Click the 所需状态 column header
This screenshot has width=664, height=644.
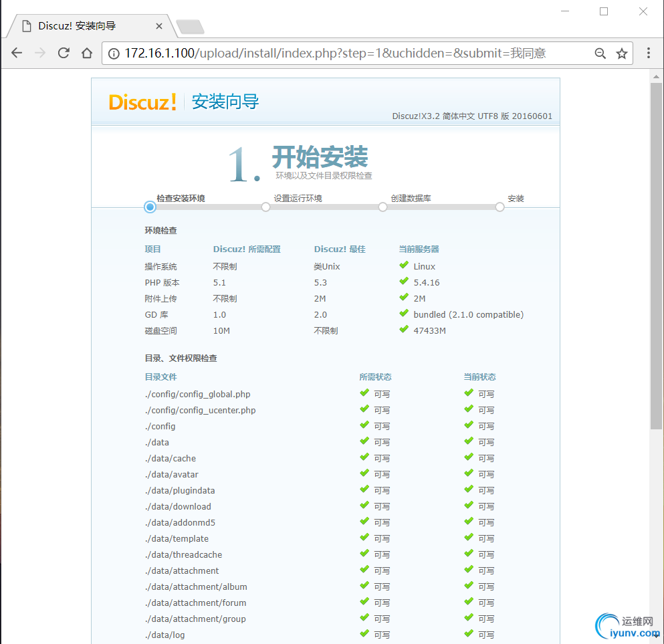pos(375,377)
